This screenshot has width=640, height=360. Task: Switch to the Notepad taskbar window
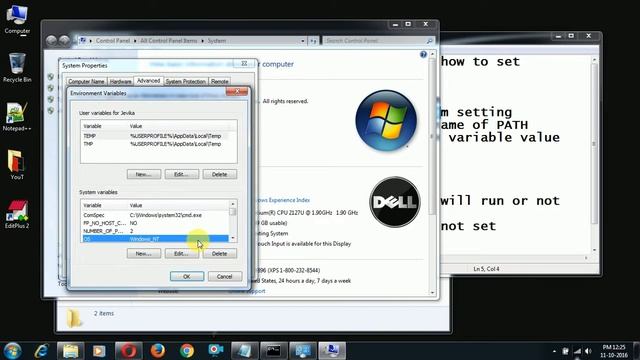[244, 351]
